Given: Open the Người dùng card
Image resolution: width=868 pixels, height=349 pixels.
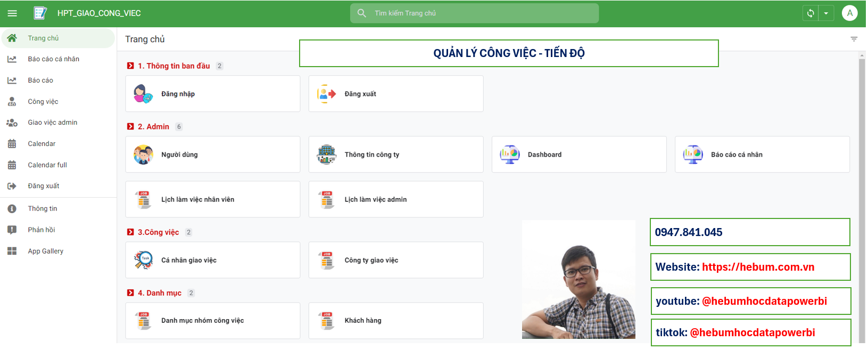Looking at the screenshot, I should 212,155.
